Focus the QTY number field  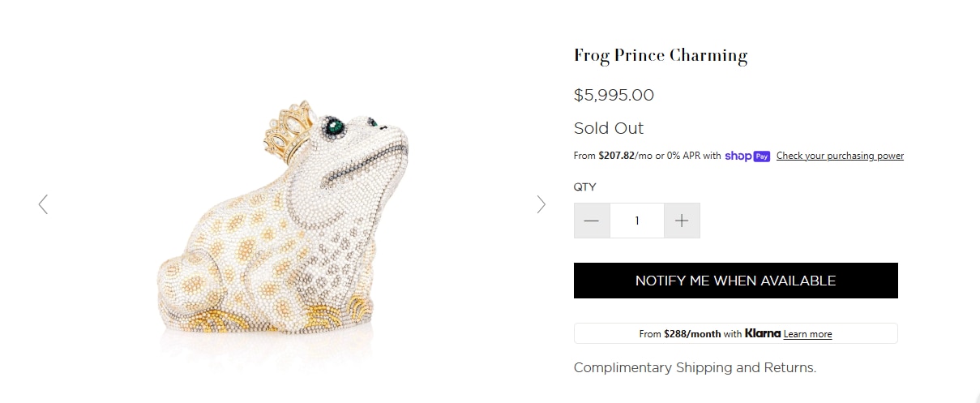[x=637, y=221]
